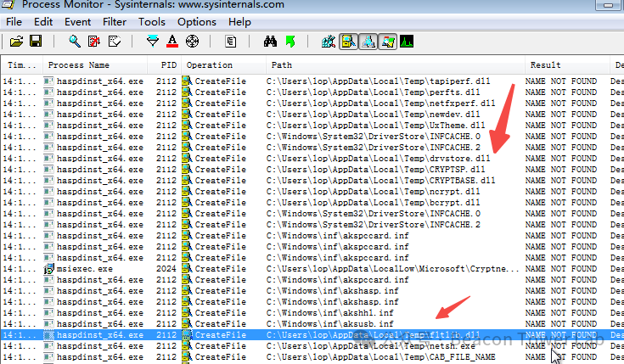Click the Clear display eraser icon
Image resolution: width=624 pixels, height=364 pixels.
(115, 42)
